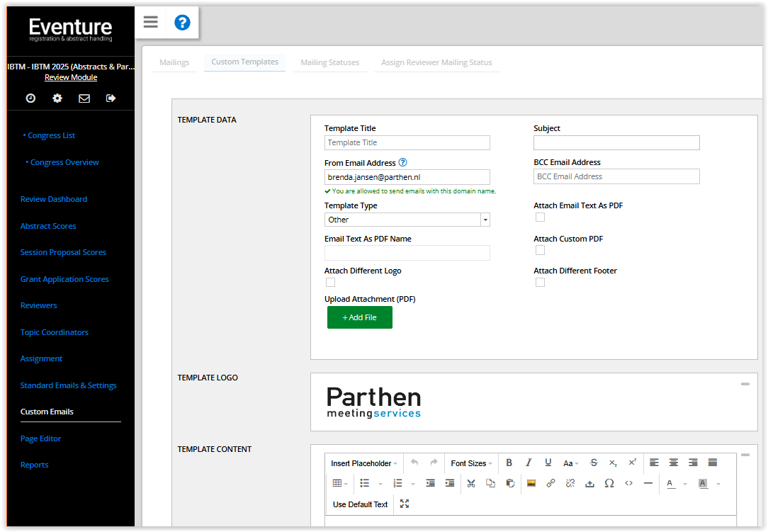The image size is (768, 532).
Task: Check the Attach Different Footer checkbox
Action: tap(540, 283)
